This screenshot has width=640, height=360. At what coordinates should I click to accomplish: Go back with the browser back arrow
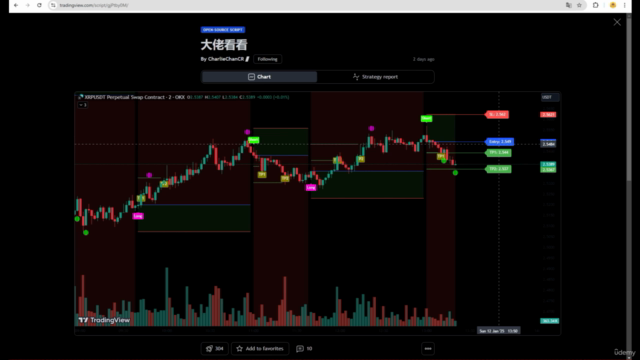click(x=16, y=5)
